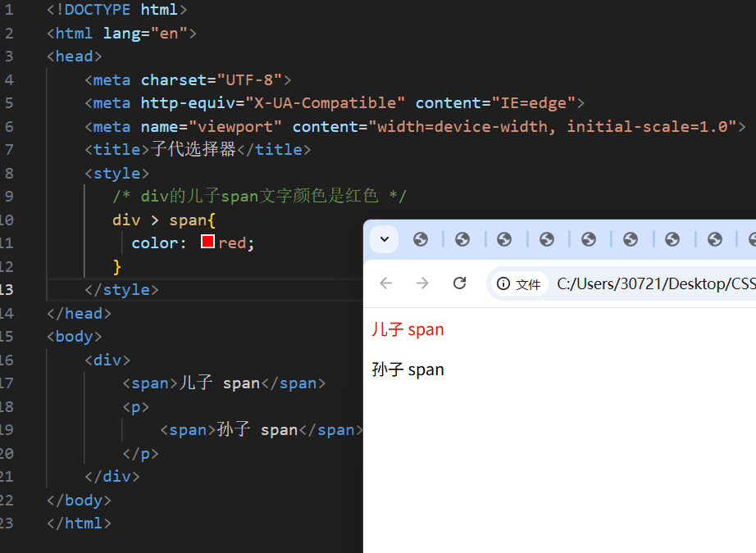Click the opening <p> tag
This screenshot has height=553, width=756.
pos(135,407)
